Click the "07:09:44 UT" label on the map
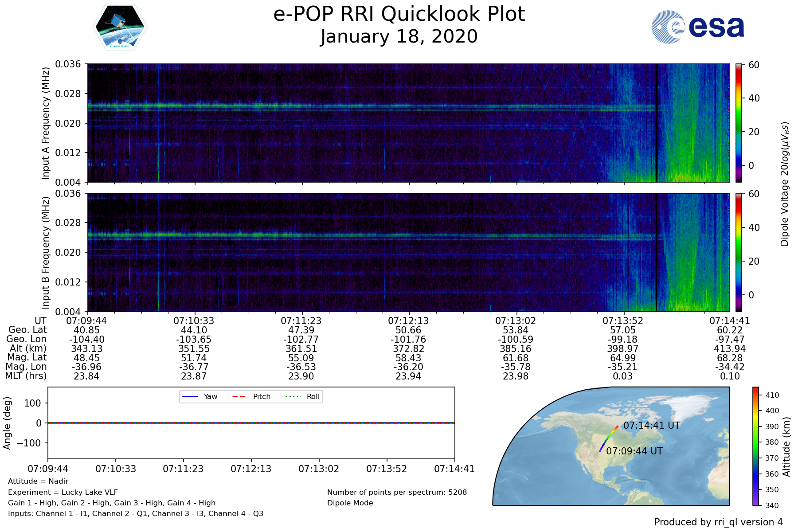The height and width of the screenshot is (532, 798). [x=634, y=451]
